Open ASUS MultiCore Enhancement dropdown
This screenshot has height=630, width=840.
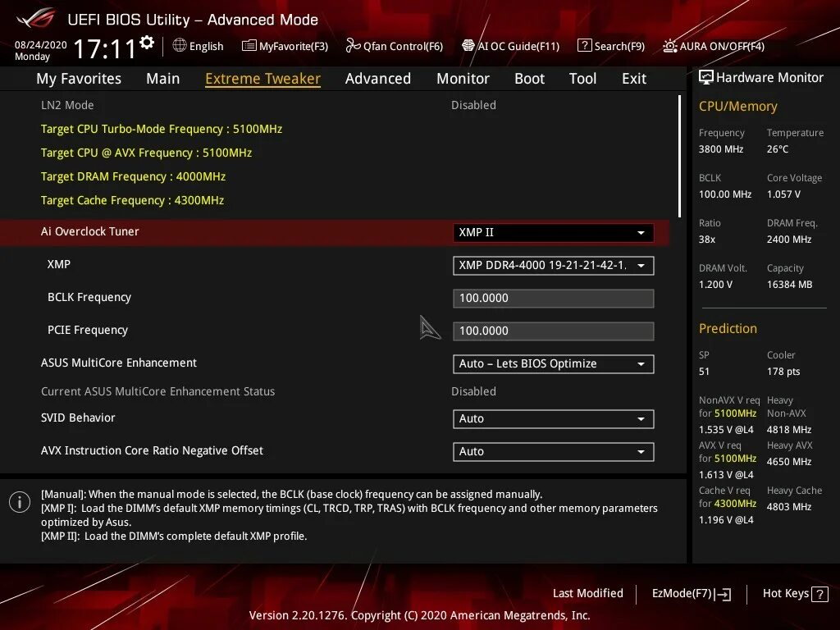[553, 363]
